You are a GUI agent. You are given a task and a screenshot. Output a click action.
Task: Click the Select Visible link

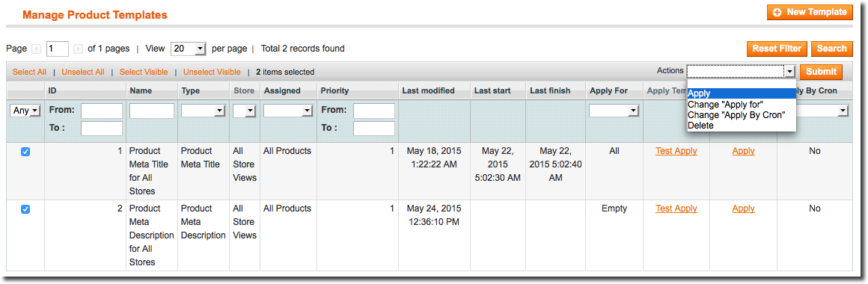(144, 72)
